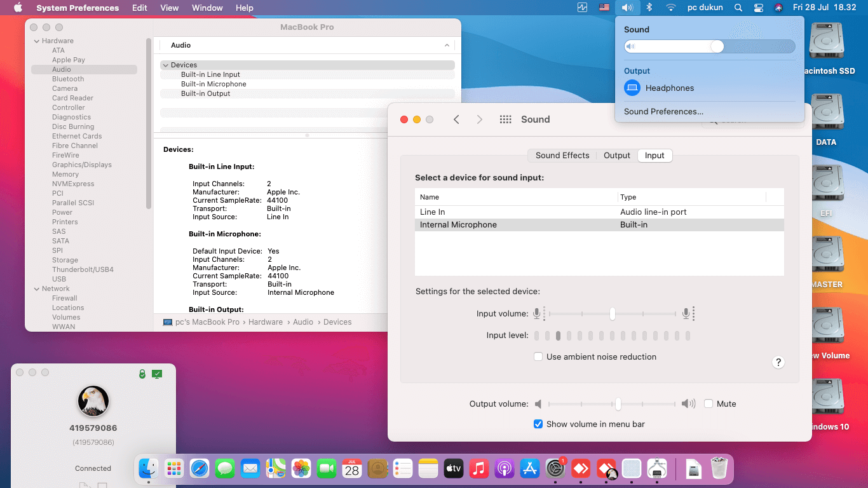Click the Apple menu logo
This screenshot has height=488, width=868.
(18, 8)
